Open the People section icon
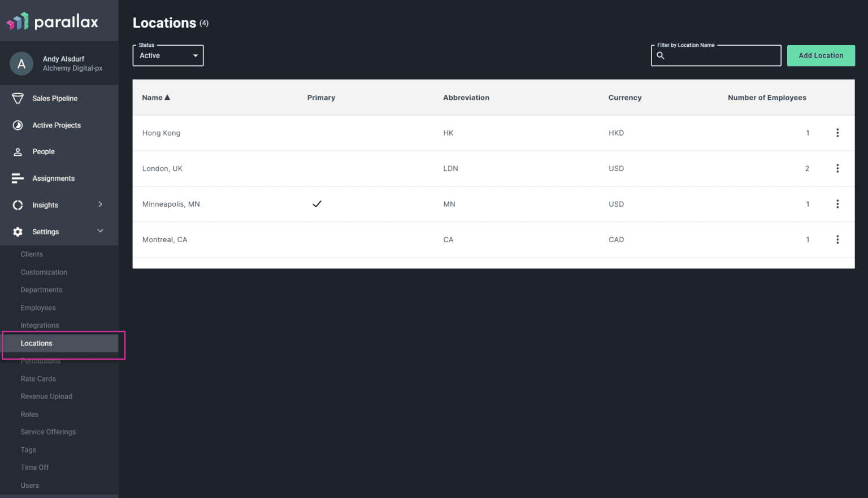 tap(18, 151)
